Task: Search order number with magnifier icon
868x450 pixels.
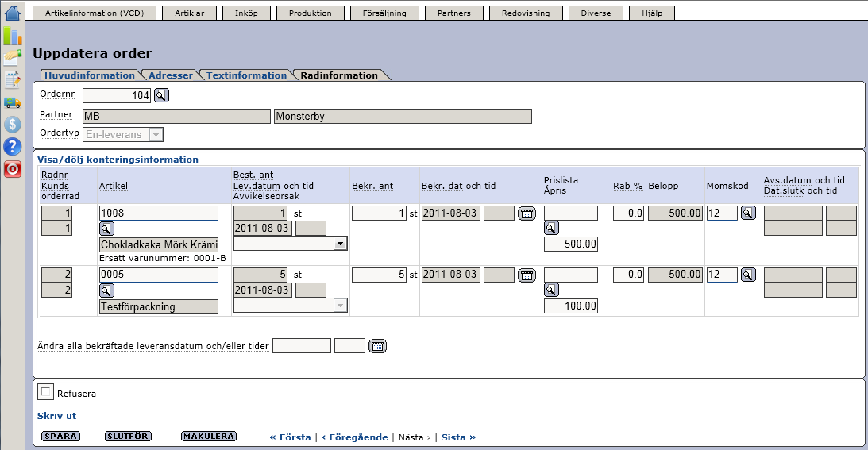Action: [161, 96]
